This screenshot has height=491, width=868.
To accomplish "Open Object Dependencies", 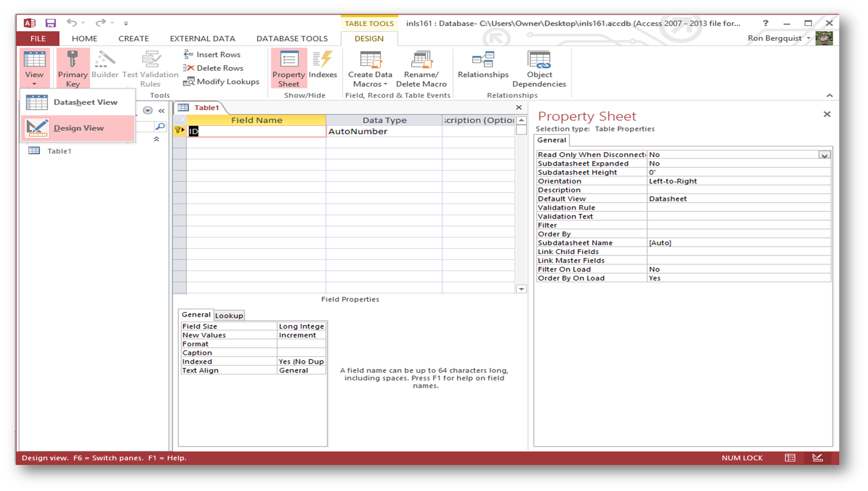I will coord(539,68).
